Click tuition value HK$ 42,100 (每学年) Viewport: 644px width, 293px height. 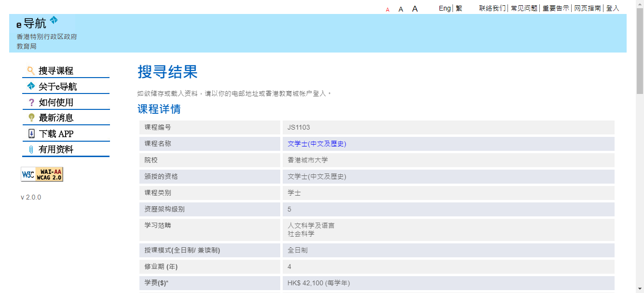(x=318, y=283)
